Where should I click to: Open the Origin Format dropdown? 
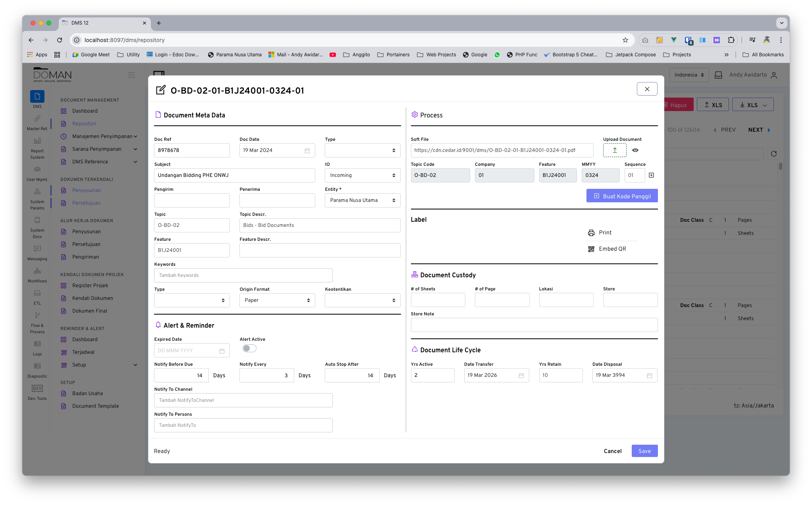tap(277, 300)
